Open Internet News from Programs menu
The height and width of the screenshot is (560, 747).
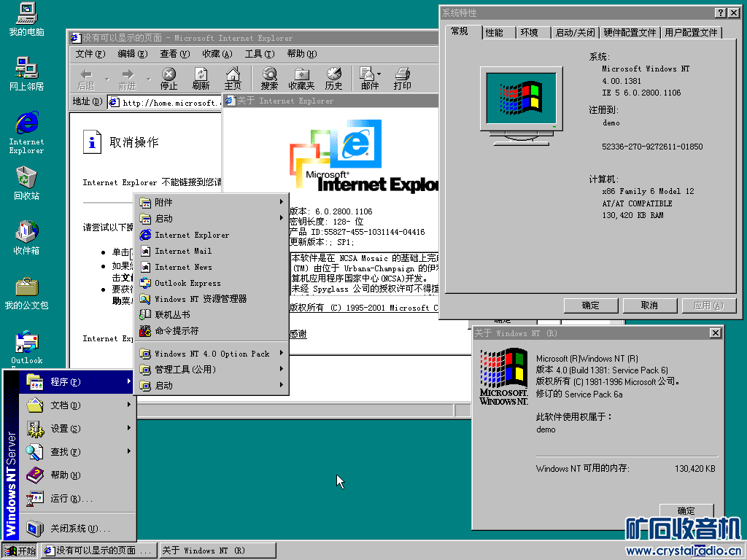(x=212, y=267)
